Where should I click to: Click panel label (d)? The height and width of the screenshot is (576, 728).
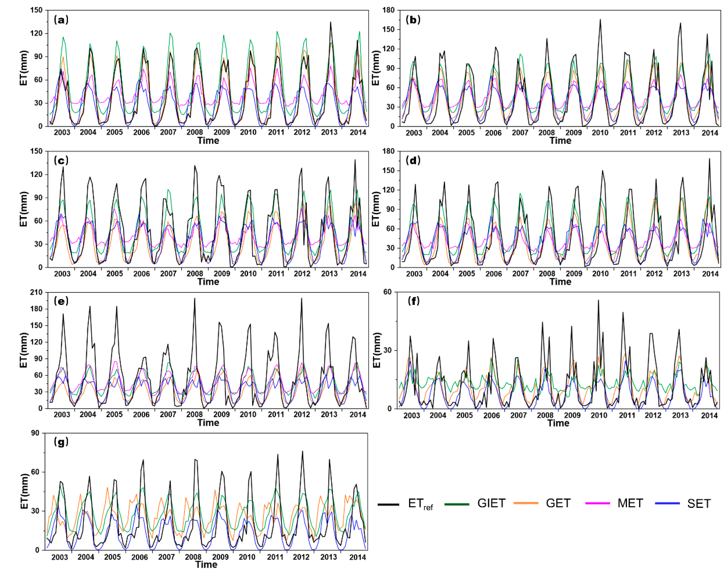[413, 160]
